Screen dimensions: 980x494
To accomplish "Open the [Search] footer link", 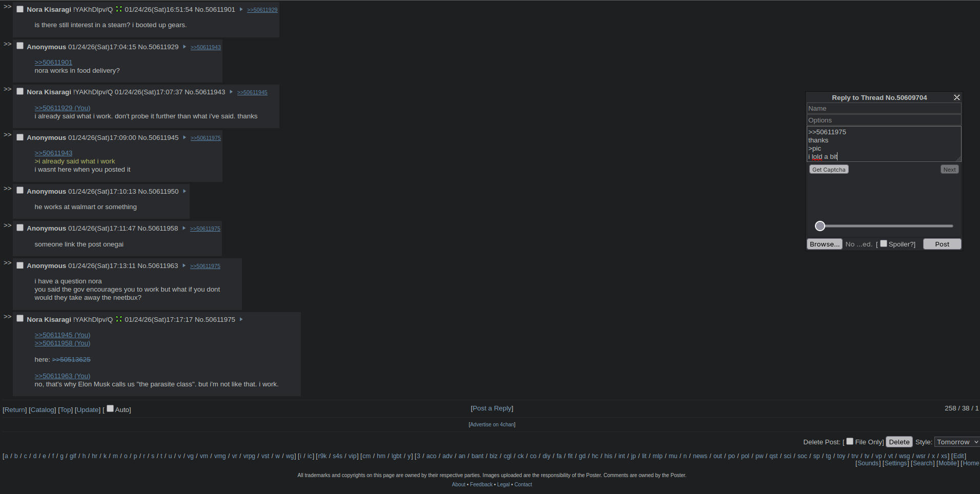I will [923, 463].
